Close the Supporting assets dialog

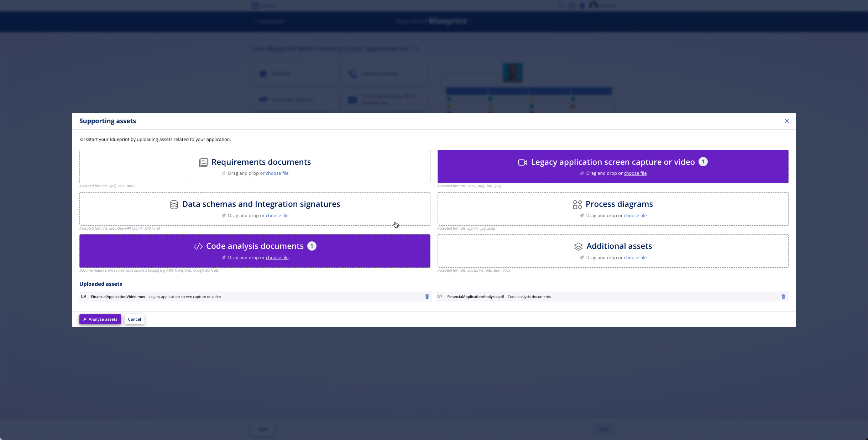(x=787, y=121)
